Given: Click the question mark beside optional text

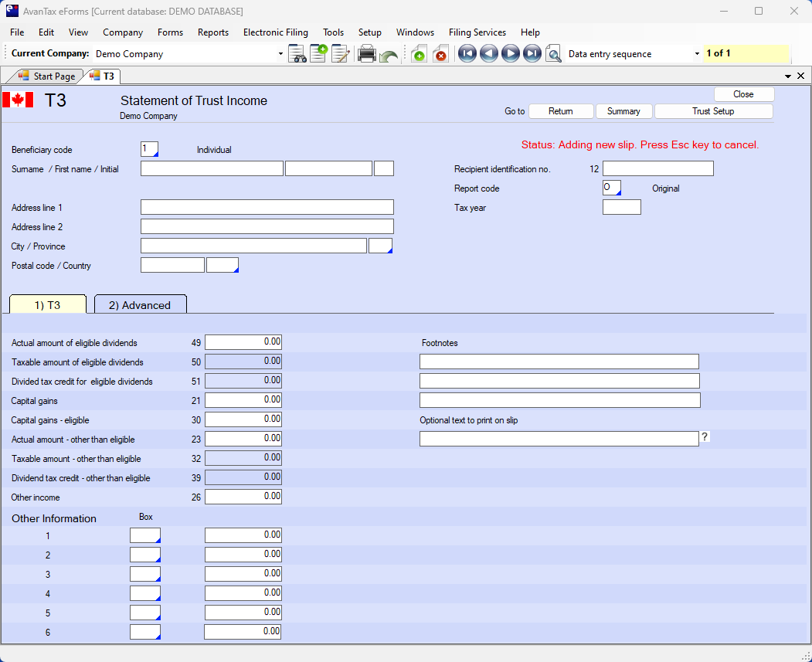Looking at the screenshot, I should pos(705,437).
